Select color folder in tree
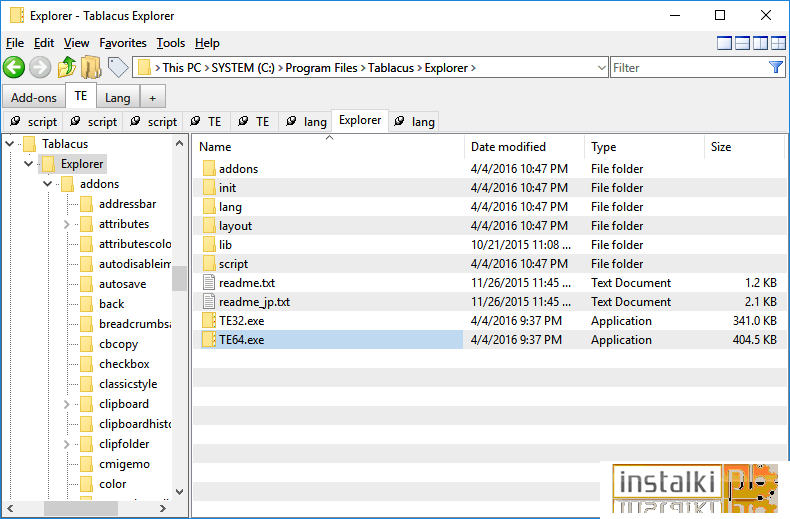The height and width of the screenshot is (519, 790). 112,484
